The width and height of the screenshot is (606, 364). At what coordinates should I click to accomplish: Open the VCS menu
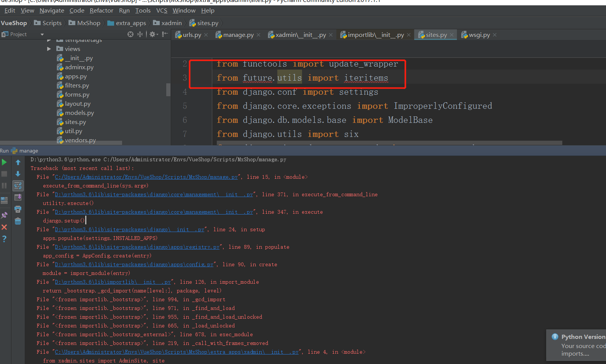162,11
